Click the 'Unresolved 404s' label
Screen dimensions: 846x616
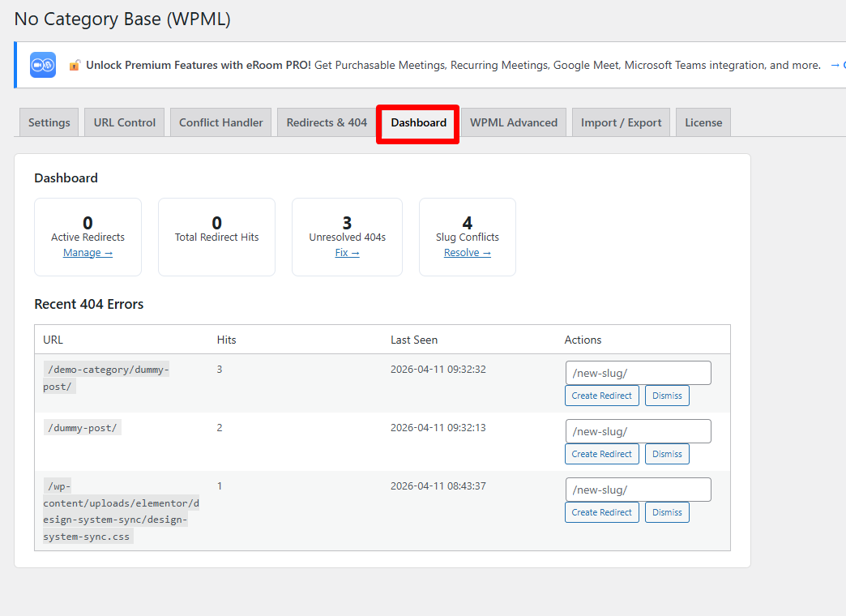[x=348, y=237]
